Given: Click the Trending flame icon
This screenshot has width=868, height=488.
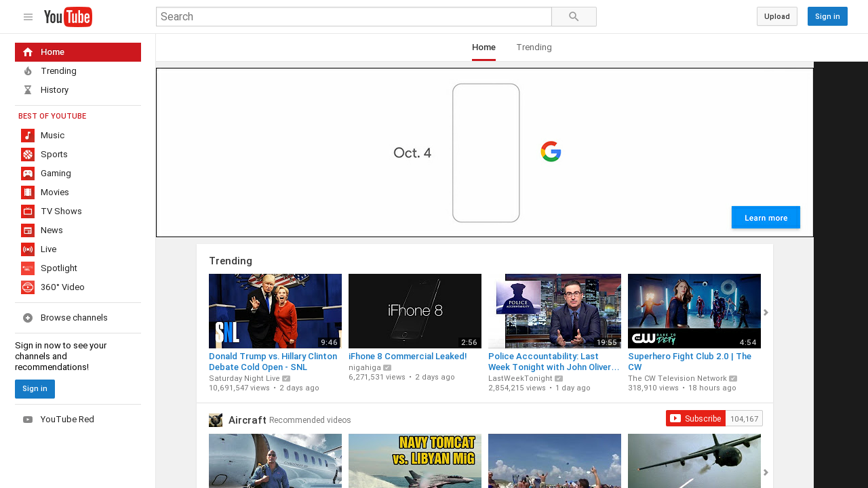Looking at the screenshot, I should (x=28, y=71).
